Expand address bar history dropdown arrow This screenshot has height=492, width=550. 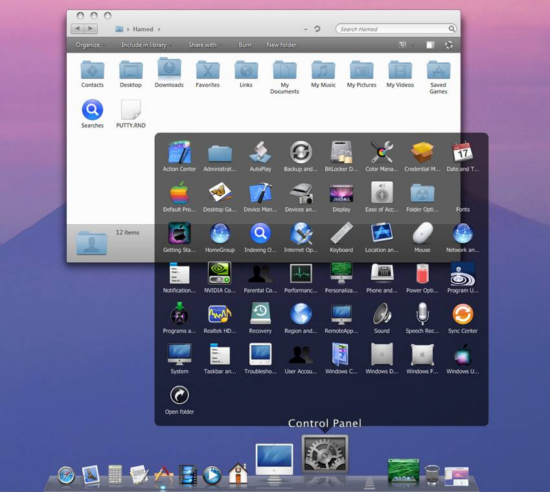[x=306, y=29]
